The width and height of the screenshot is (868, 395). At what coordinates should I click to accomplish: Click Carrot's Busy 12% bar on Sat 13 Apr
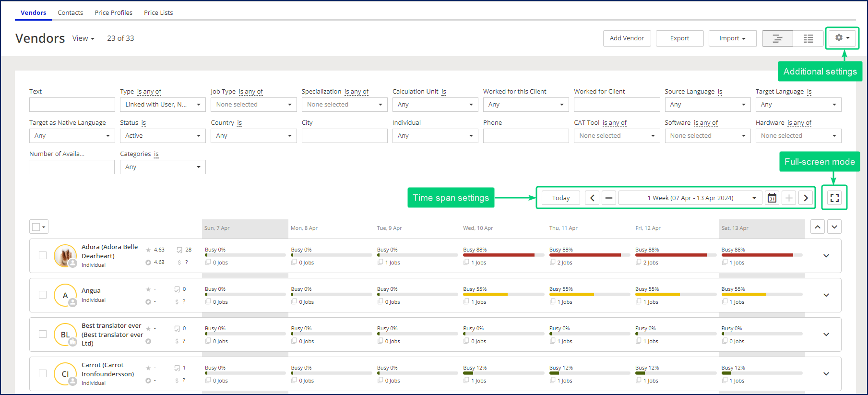pos(762,373)
